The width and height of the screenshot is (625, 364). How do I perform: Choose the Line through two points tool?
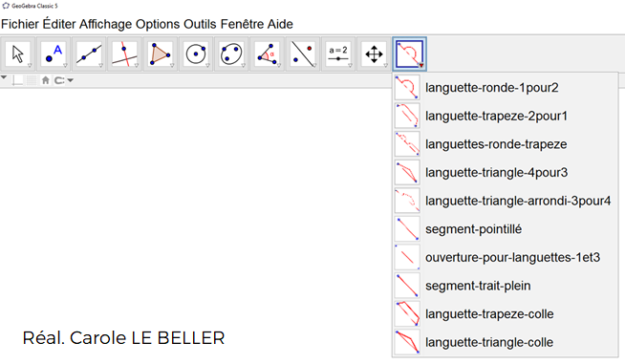pyautogui.click(x=89, y=54)
